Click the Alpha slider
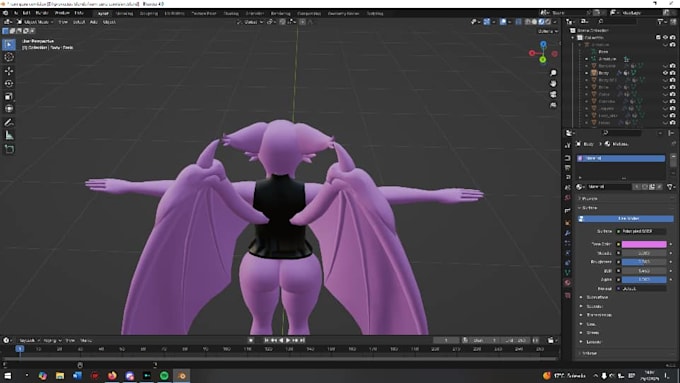Viewport: 680px width, 383px height. coord(644,280)
